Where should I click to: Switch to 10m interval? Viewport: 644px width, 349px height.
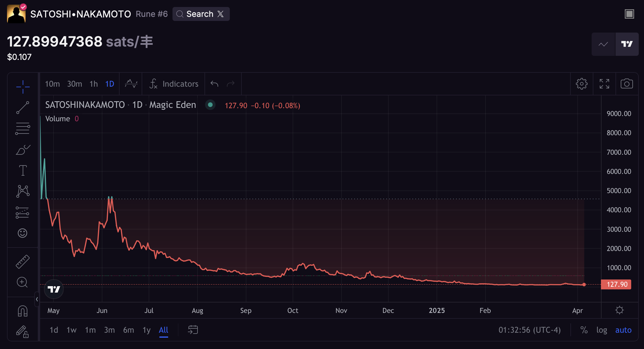pyautogui.click(x=52, y=84)
